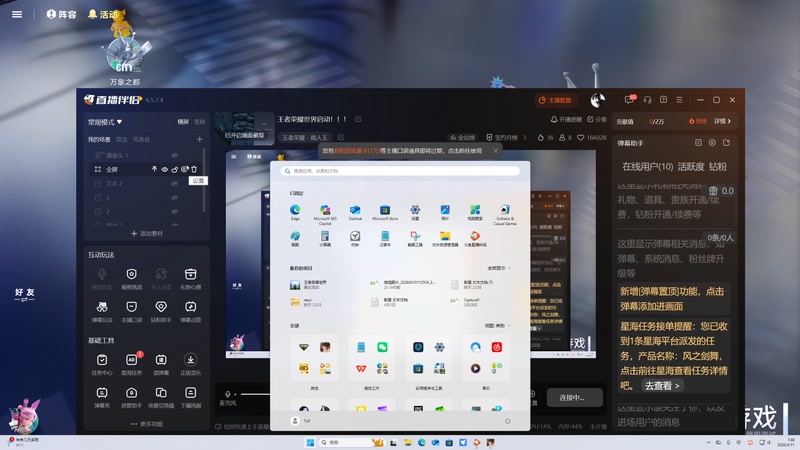The image size is (800, 450).
Task: Select 横屏 landscape orientation
Action: click(x=183, y=122)
